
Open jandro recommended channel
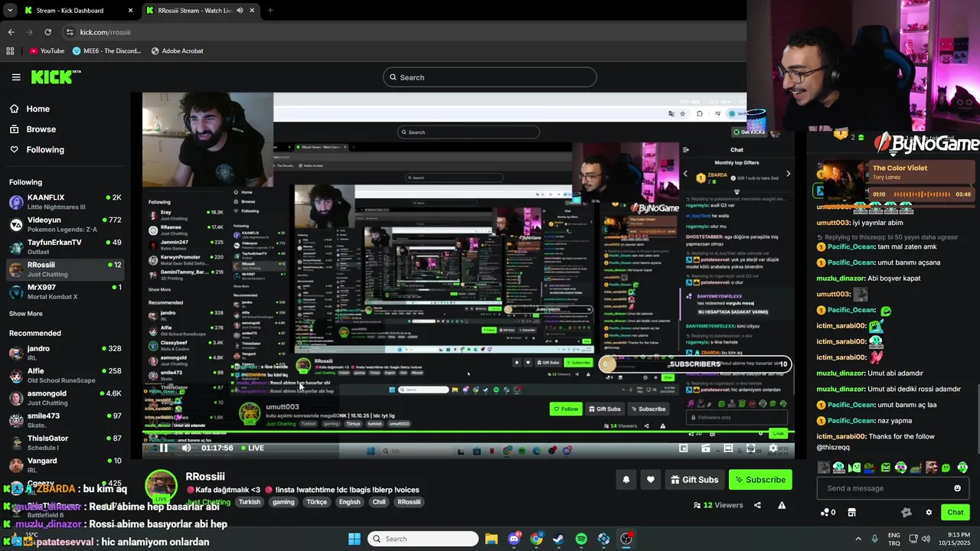point(65,353)
